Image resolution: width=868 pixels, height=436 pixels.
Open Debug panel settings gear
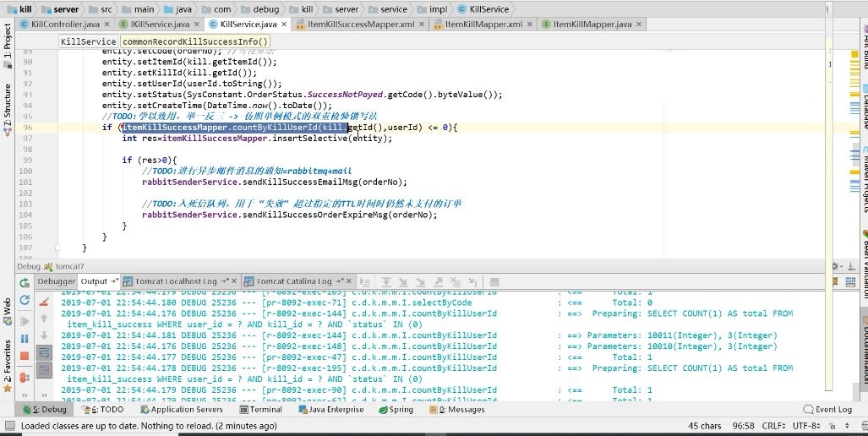tap(837, 266)
